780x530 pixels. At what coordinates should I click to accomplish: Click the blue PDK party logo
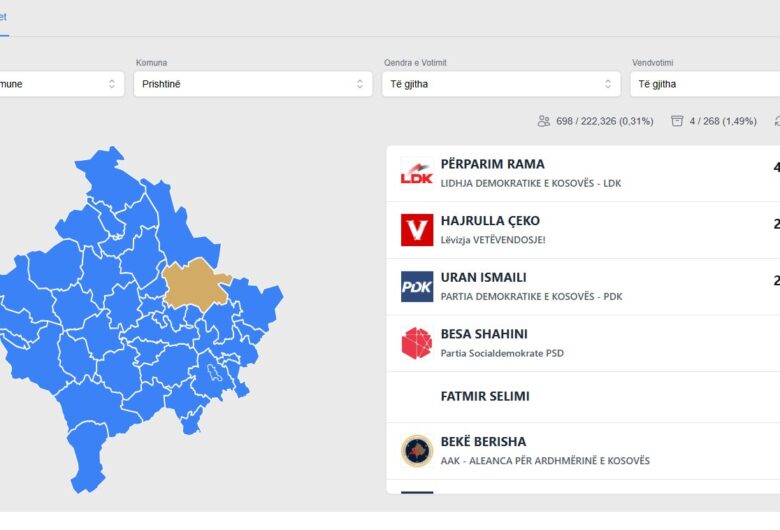[x=416, y=287]
